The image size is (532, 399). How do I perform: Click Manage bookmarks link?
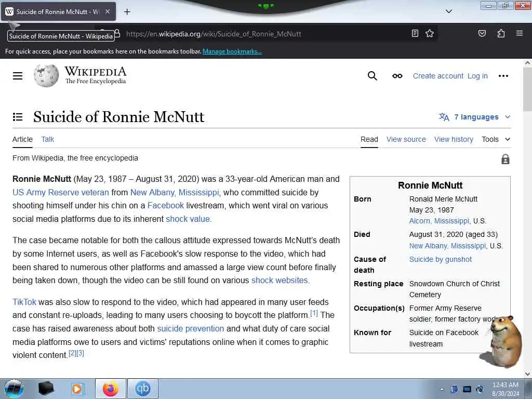(232, 51)
